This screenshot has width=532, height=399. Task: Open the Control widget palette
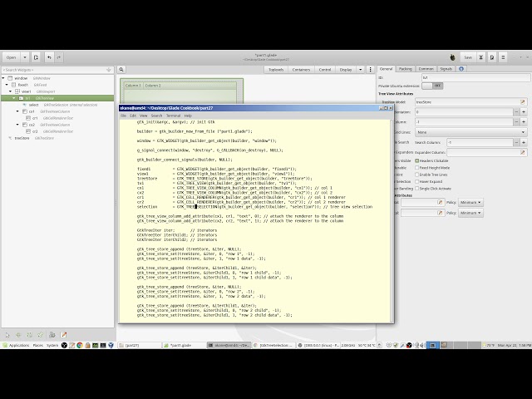(x=325, y=70)
